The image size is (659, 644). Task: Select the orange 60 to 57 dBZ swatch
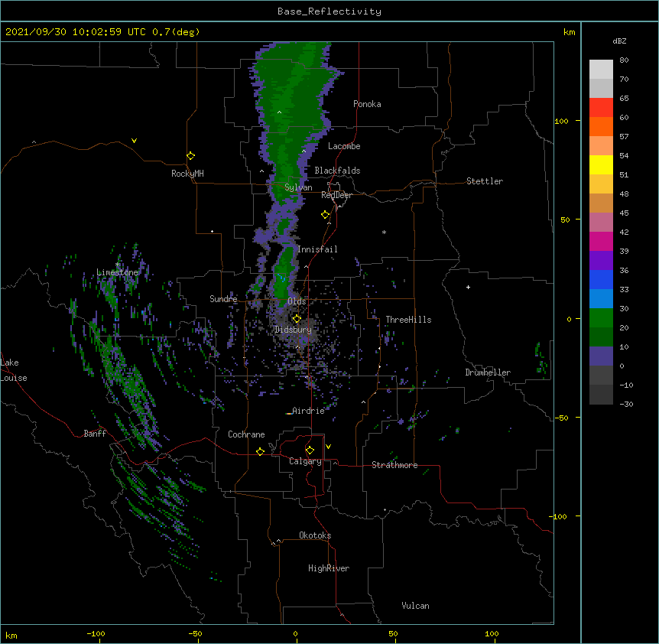tap(601, 126)
